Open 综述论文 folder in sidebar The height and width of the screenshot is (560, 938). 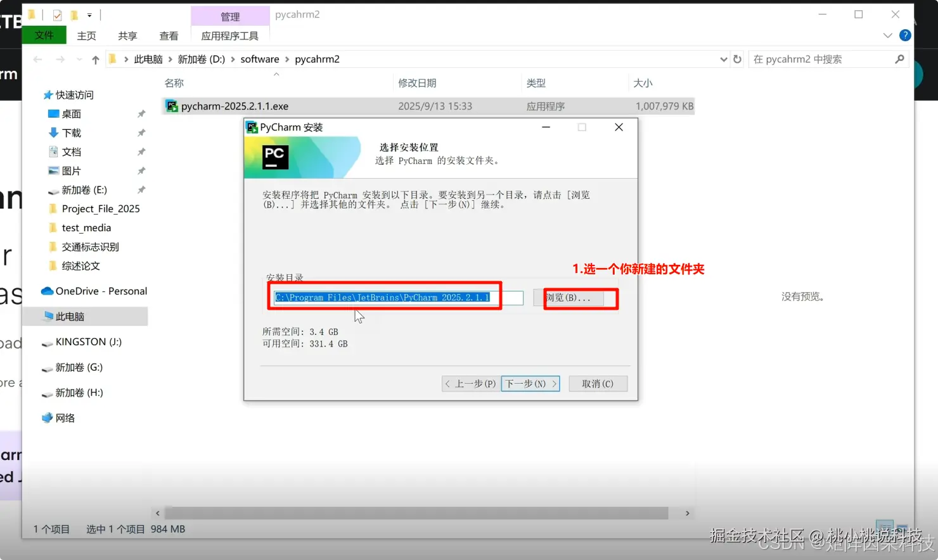coord(80,266)
